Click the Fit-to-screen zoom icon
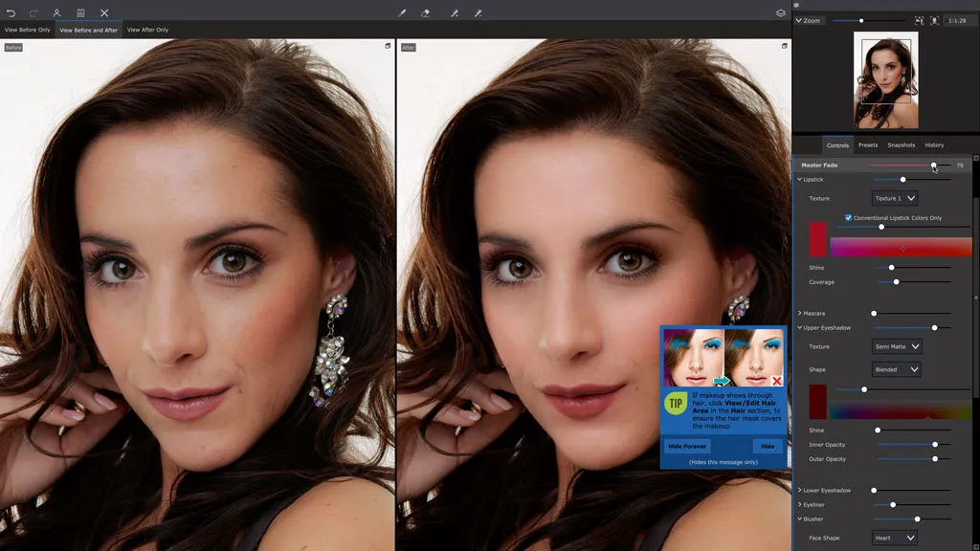 921,20
